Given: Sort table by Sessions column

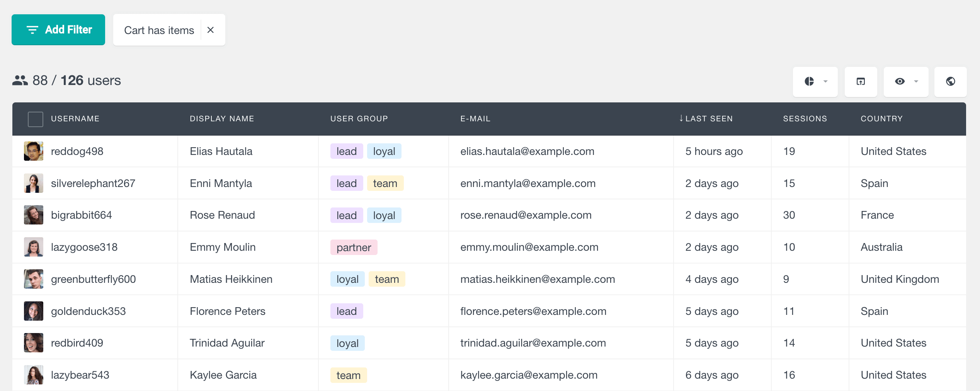Looking at the screenshot, I should [x=805, y=119].
